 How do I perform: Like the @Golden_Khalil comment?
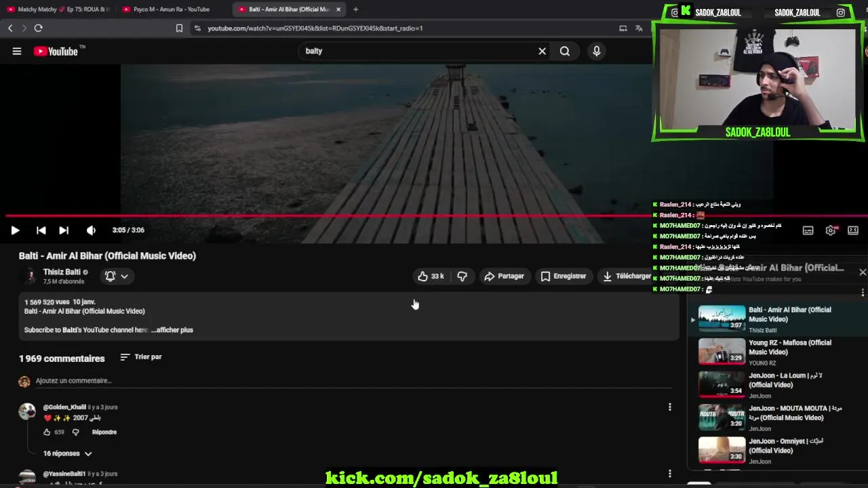[47, 432]
